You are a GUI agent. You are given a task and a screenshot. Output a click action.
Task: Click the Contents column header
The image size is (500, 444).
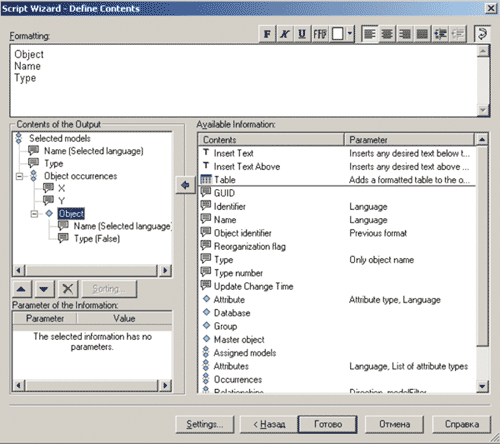coord(271,140)
